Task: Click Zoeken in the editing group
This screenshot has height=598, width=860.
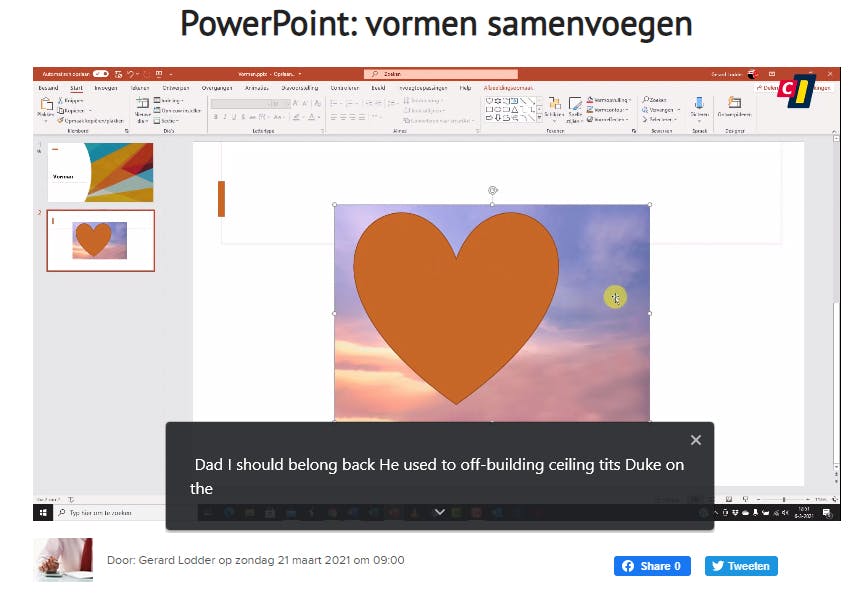Action: (655, 100)
